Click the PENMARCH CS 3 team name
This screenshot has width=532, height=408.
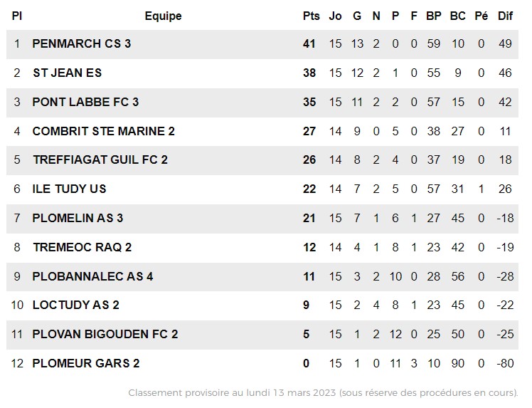[x=81, y=44]
